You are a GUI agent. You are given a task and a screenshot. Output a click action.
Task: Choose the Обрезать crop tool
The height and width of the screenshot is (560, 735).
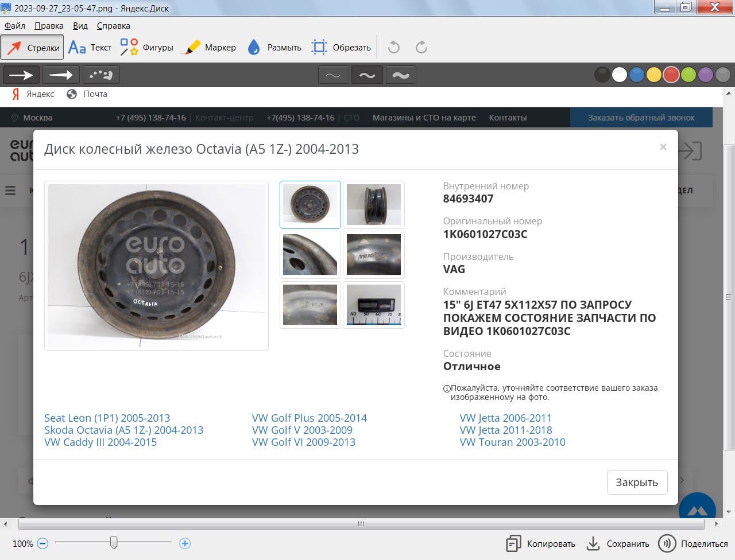pos(341,48)
